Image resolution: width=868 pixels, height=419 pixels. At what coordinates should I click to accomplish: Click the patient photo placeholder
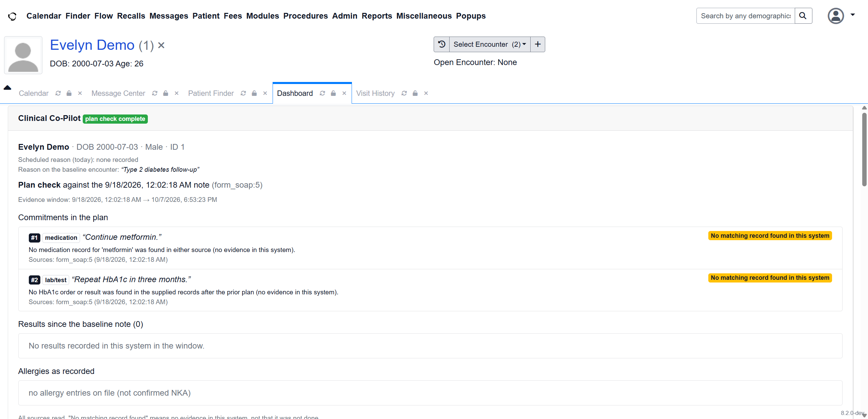click(x=23, y=55)
